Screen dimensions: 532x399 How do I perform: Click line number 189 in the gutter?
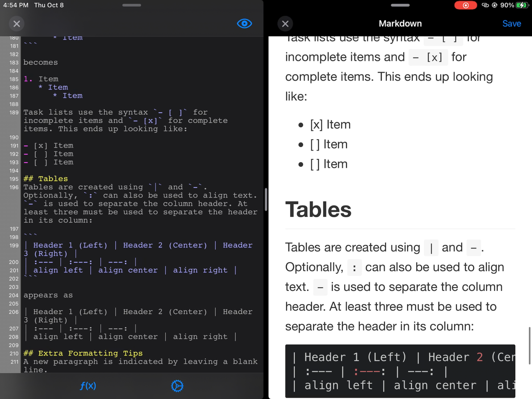(x=14, y=112)
